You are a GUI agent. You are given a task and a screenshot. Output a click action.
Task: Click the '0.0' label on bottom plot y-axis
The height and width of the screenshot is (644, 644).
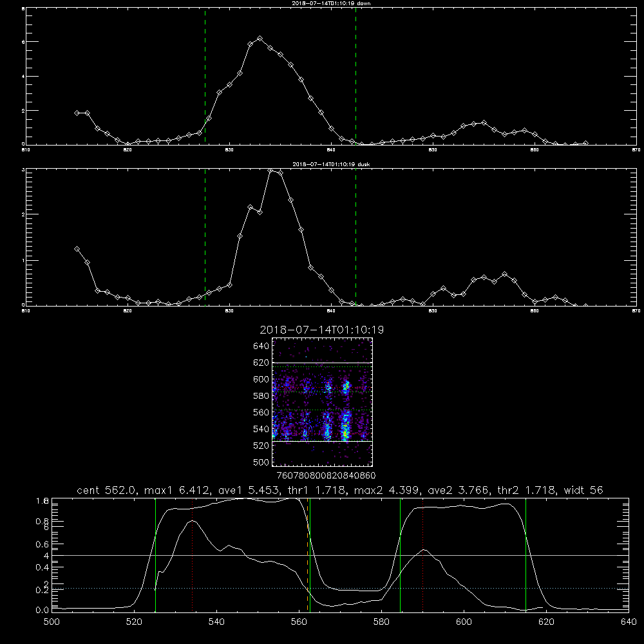41,610
